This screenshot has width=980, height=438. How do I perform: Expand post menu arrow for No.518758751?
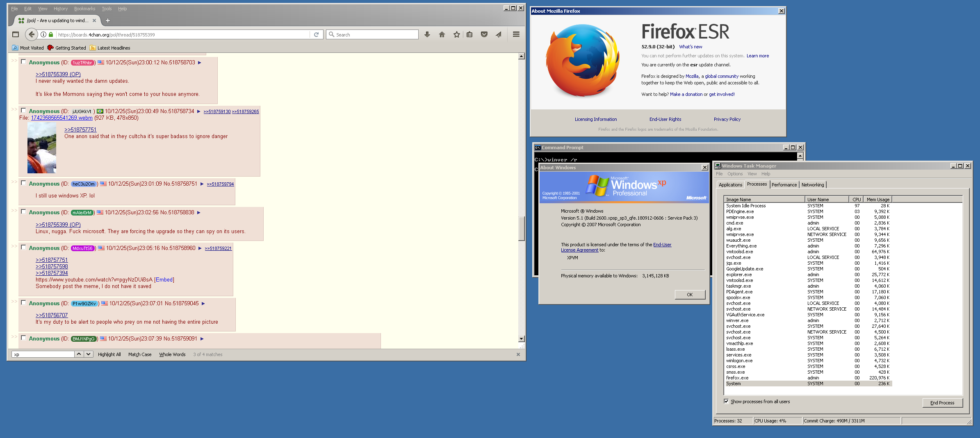pyautogui.click(x=202, y=184)
